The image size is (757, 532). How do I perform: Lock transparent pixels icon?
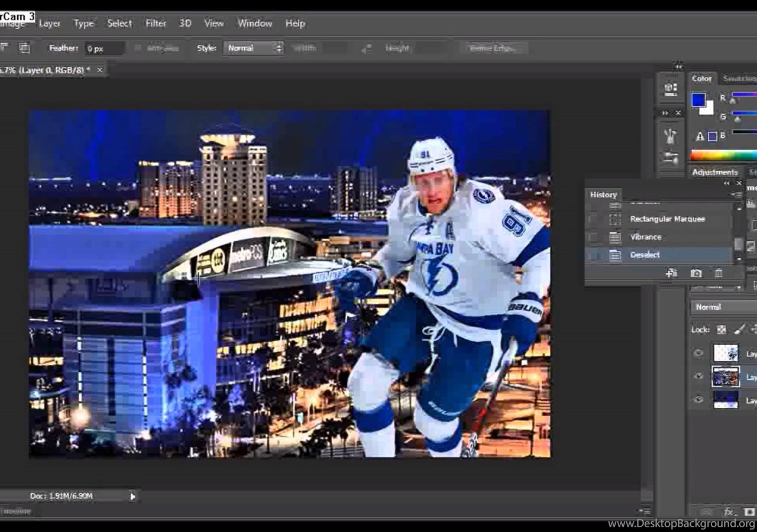click(721, 330)
